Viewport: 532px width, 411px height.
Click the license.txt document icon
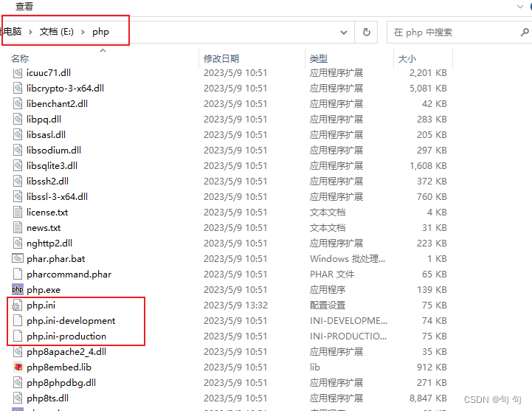(18, 212)
